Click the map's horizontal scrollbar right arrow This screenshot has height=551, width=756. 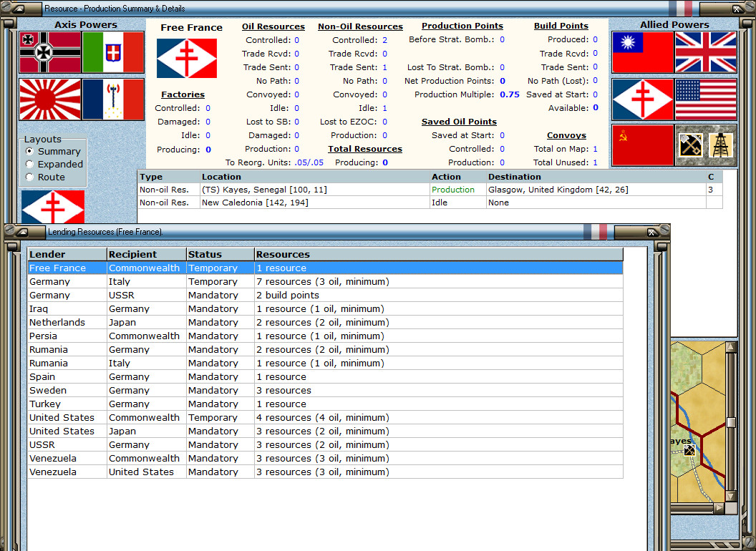point(719,507)
